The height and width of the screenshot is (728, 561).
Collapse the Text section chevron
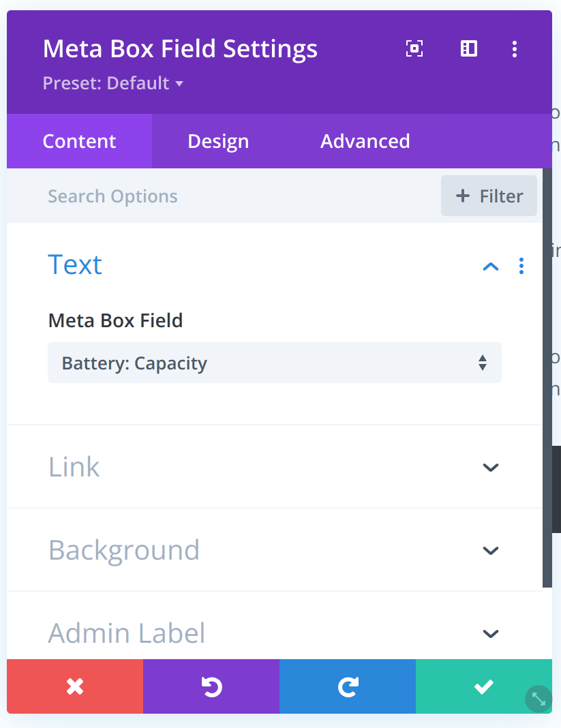[491, 266]
